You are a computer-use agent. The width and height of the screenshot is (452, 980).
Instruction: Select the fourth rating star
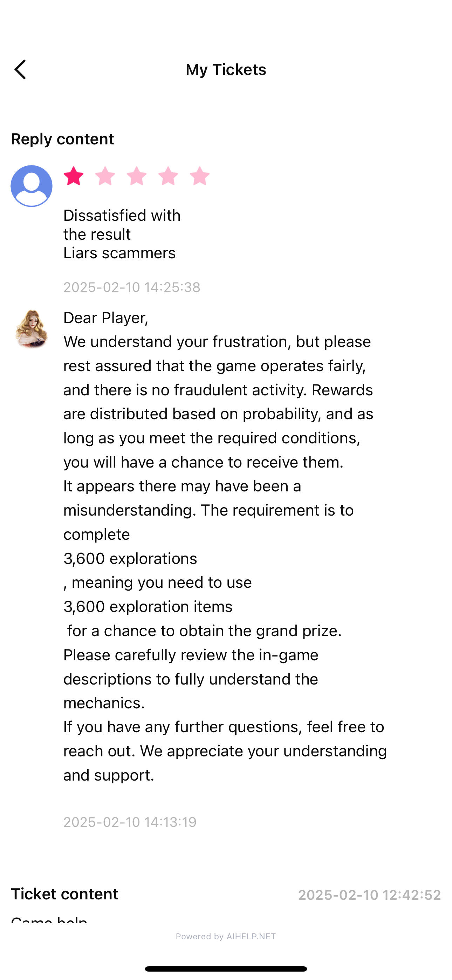coord(168,176)
